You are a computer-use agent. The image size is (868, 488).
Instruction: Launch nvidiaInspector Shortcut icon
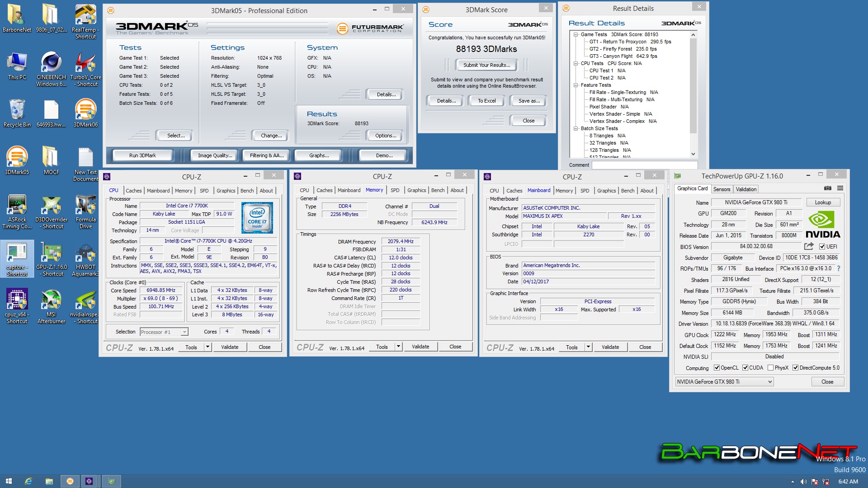(x=85, y=306)
